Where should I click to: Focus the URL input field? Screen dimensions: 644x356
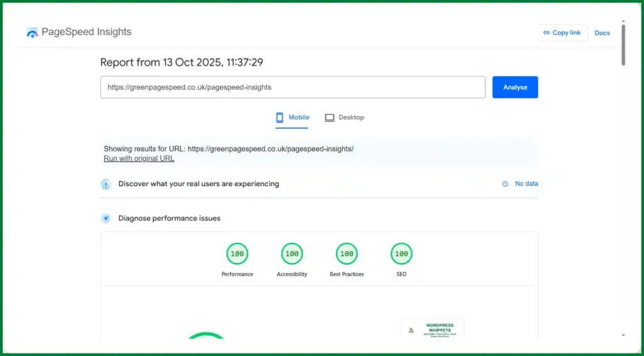coord(293,87)
